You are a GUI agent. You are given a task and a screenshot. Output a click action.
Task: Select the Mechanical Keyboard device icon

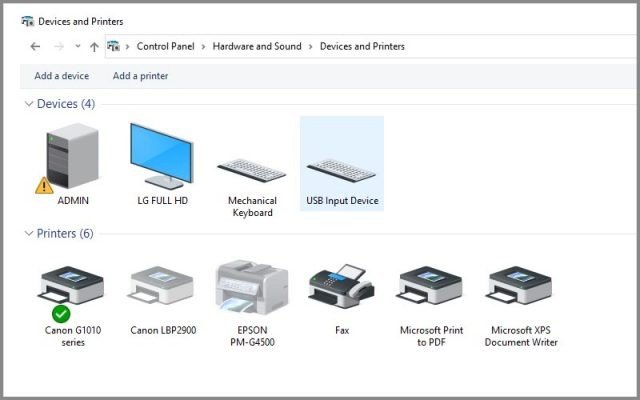click(x=252, y=171)
